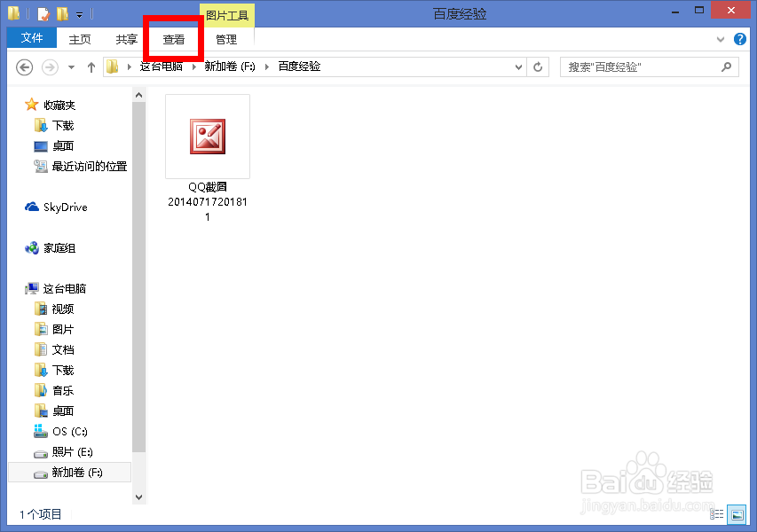Click the back navigation arrow
This screenshot has width=757, height=532.
click(24, 66)
